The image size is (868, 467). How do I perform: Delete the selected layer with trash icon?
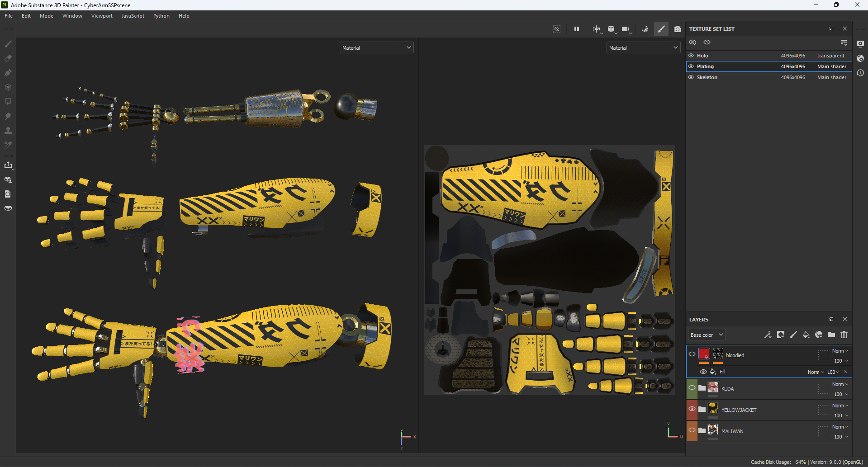point(844,335)
